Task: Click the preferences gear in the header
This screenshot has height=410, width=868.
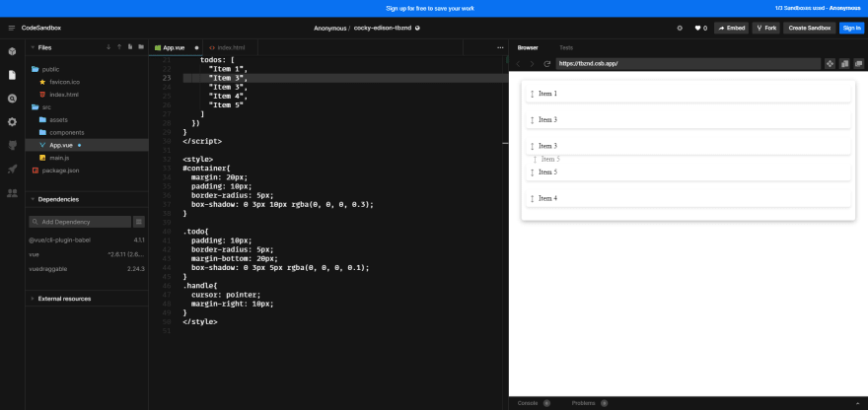Action: point(680,28)
